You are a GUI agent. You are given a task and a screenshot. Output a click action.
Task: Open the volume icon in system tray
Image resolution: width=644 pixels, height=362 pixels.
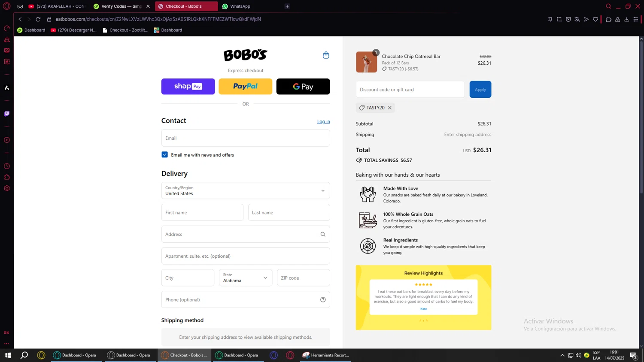[578, 355]
